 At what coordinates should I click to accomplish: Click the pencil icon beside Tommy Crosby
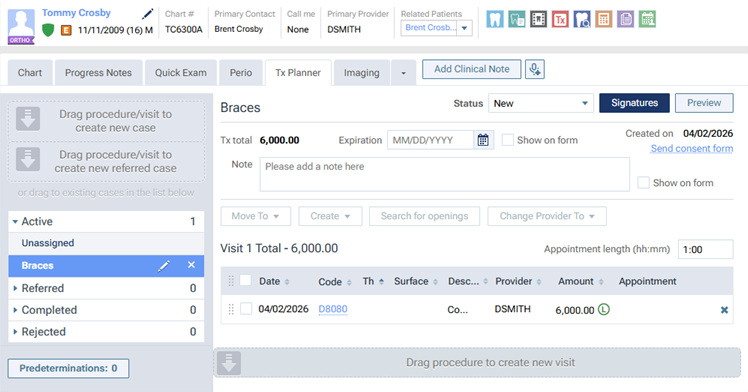coord(148,14)
